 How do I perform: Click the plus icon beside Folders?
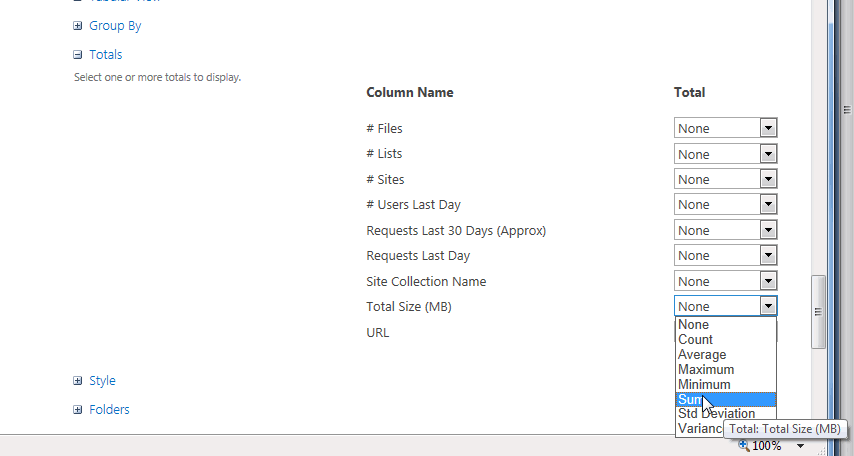coord(78,409)
